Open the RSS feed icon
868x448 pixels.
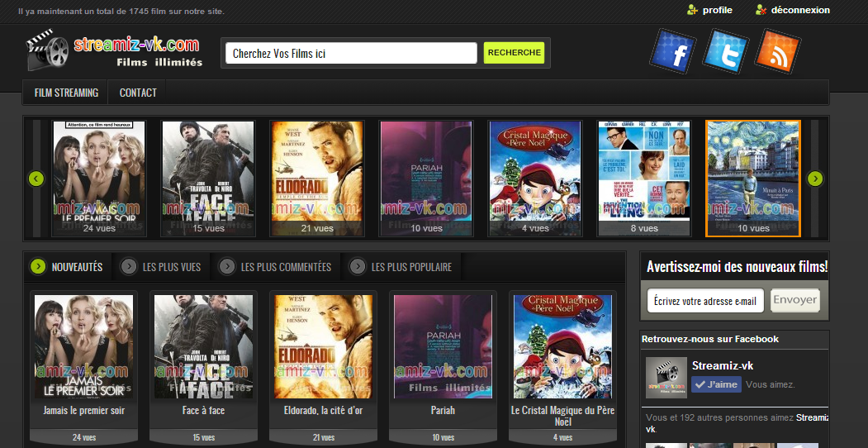tap(778, 51)
